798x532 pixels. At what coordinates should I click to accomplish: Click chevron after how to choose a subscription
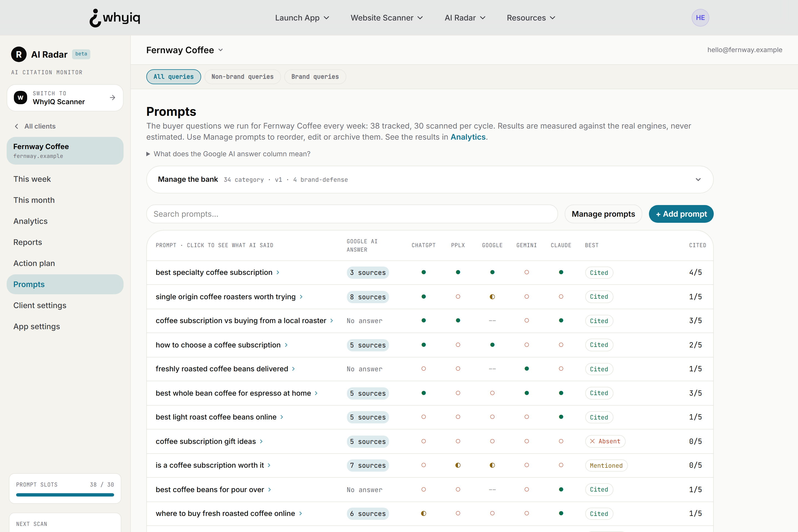coord(286,345)
